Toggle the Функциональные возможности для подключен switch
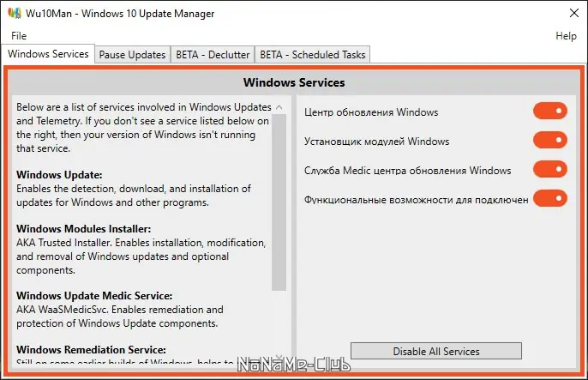Viewport: 588px width, 380px height. coord(550,199)
